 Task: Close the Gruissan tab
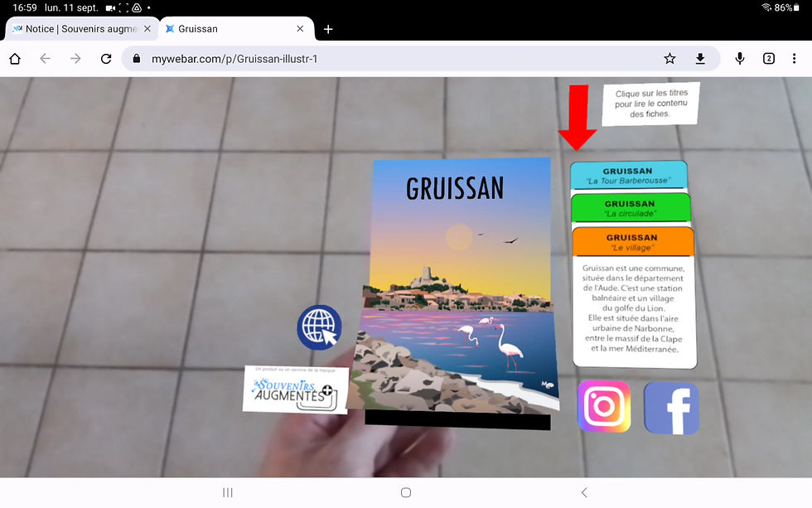coord(300,29)
